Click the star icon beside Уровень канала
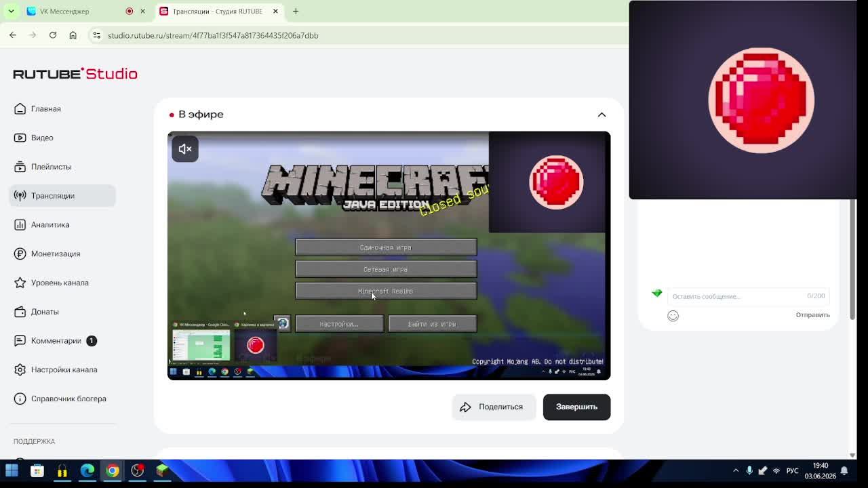This screenshot has height=488, width=868. [x=20, y=283]
